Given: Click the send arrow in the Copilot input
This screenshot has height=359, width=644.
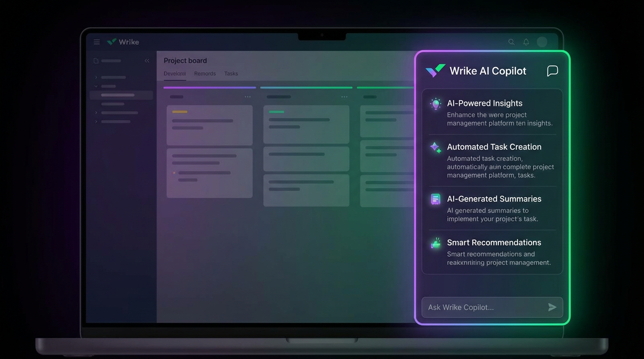Looking at the screenshot, I should (x=552, y=307).
